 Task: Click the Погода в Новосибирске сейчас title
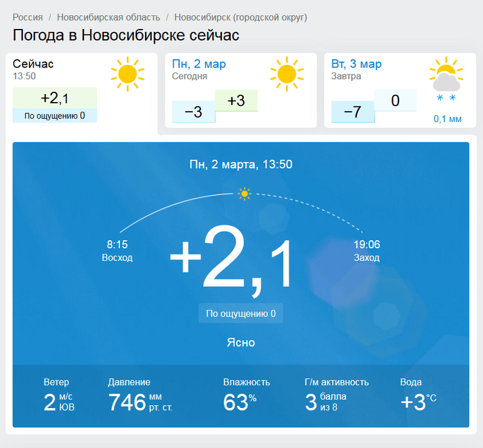126,35
